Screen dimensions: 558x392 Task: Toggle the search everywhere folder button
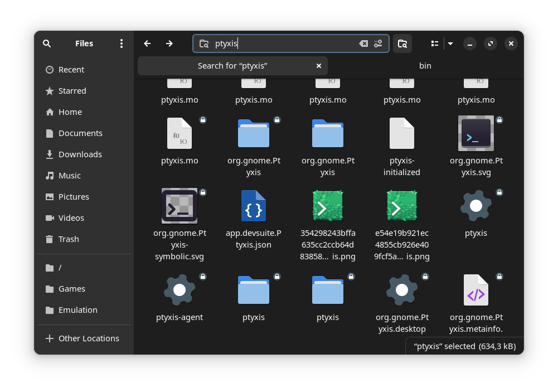coord(402,43)
